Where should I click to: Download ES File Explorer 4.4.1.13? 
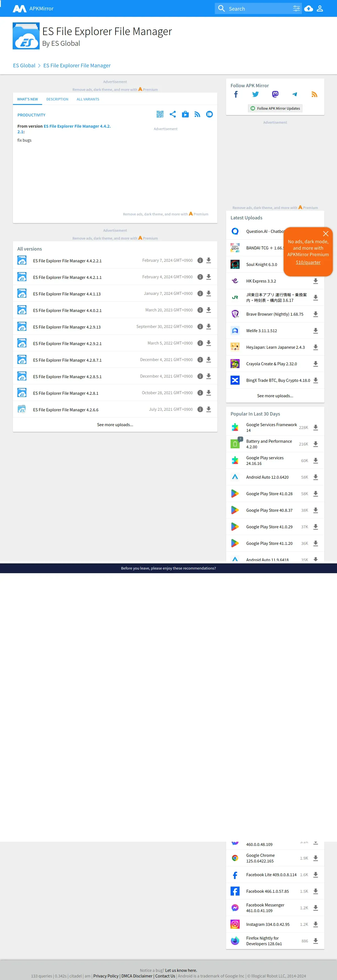[x=209, y=294]
